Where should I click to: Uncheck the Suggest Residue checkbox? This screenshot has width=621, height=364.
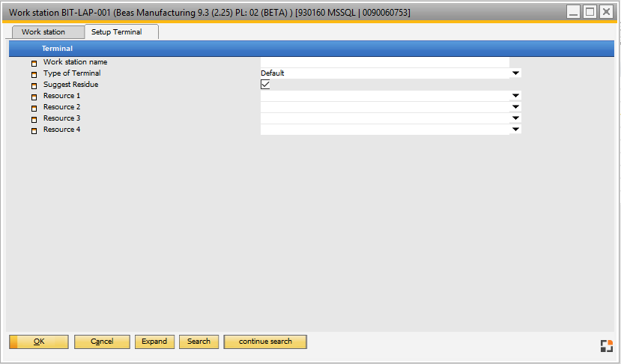[265, 85]
